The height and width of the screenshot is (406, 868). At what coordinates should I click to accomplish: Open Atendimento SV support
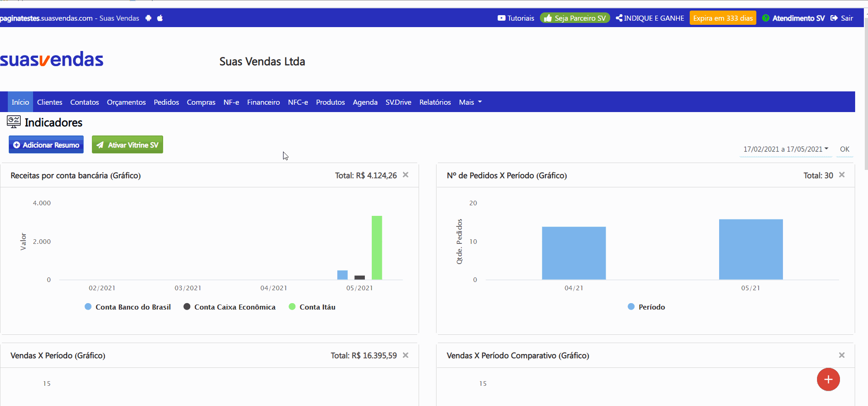794,18
